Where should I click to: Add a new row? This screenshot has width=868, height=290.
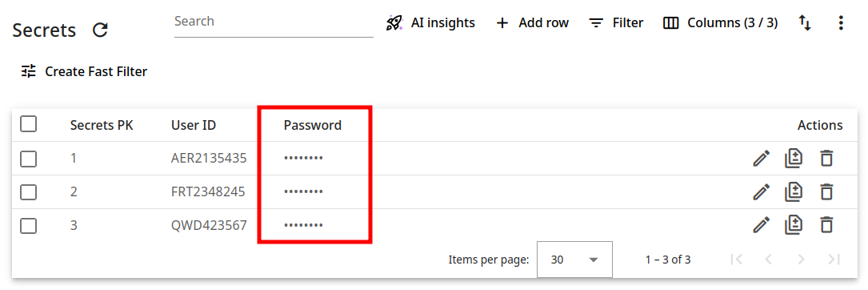point(532,22)
